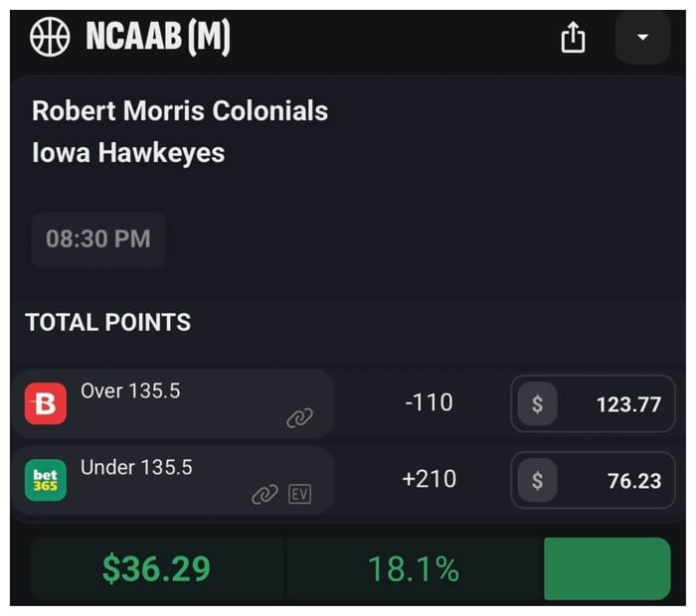Screen dimensions: 696x616
Task: Click the 08:30 PM game time chip
Action: (x=98, y=239)
